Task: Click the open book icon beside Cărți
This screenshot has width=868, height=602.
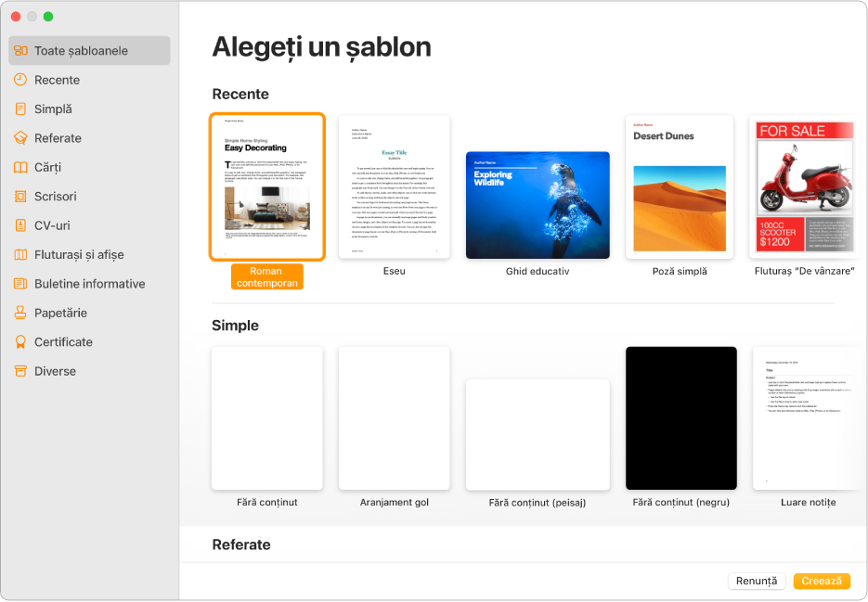Action: pos(20,167)
